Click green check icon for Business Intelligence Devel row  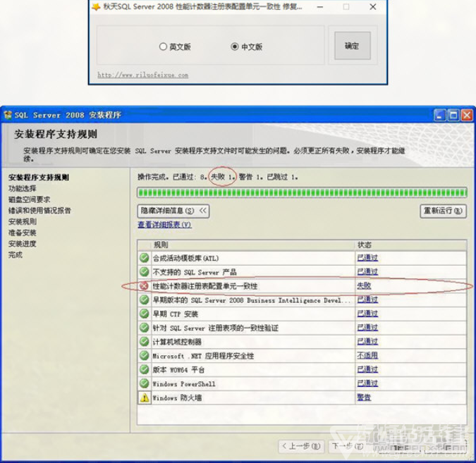(x=144, y=300)
